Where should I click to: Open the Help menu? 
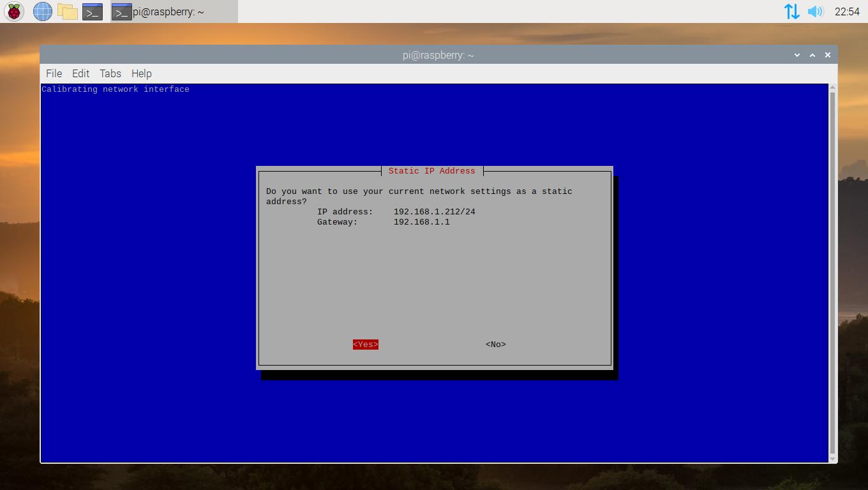(141, 73)
